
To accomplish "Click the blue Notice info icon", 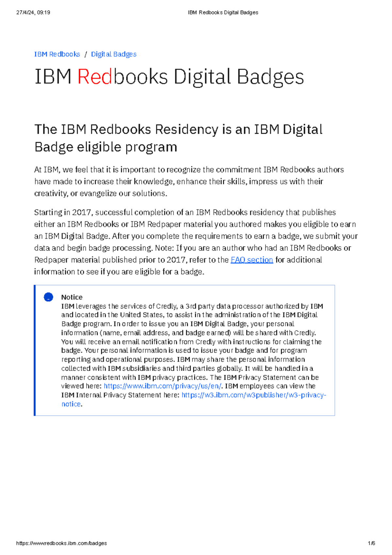I will 48,297.
